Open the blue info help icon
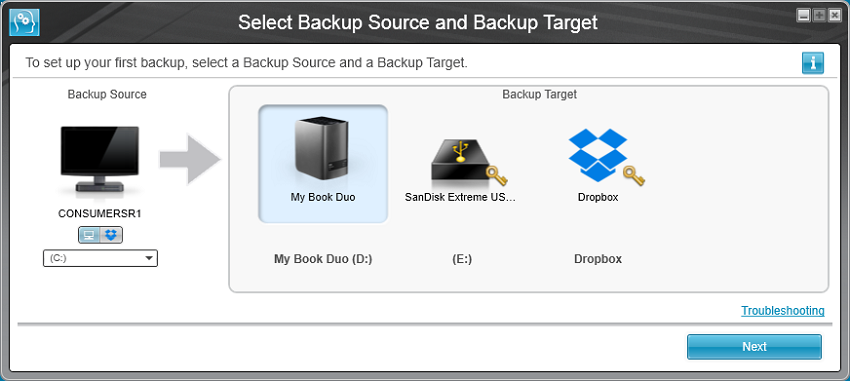The image size is (850, 381). coord(813,63)
